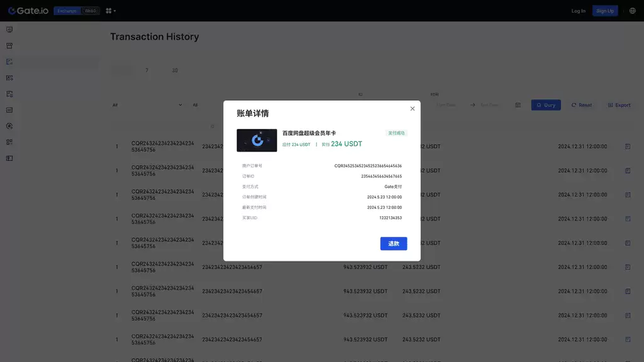Close the 账单详情 dialog
The width and height of the screenshot is (644, 362).
point(413,108)
